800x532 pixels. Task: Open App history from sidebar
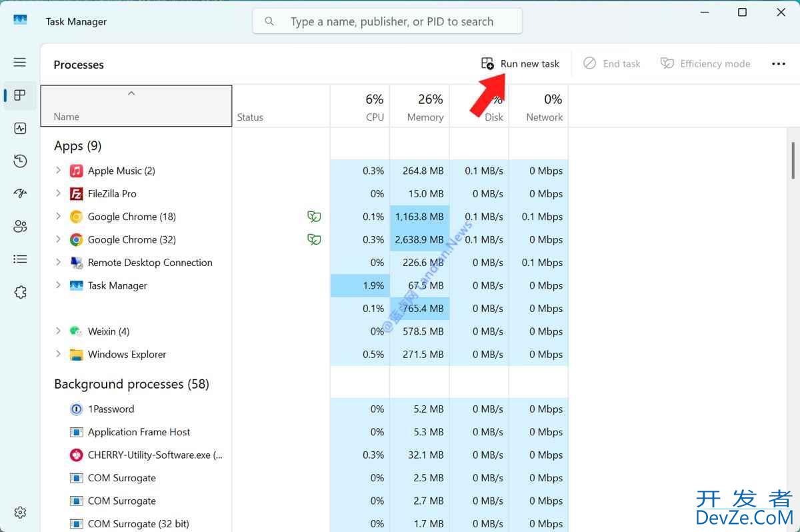[x=20, y=161]
